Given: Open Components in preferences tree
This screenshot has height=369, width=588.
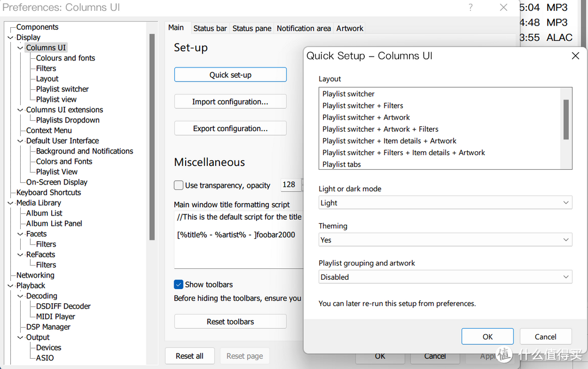Looking at the screenshot, I should point(38,27).
